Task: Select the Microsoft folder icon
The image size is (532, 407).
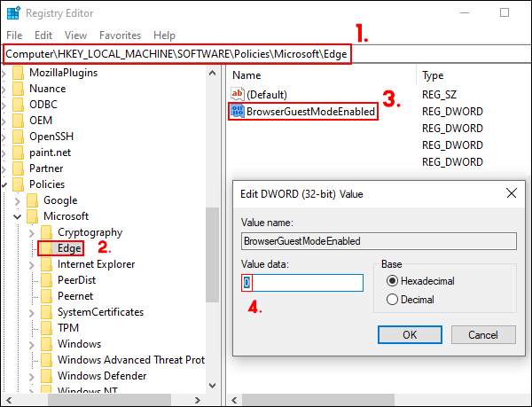Action: (x=33, y=216)
